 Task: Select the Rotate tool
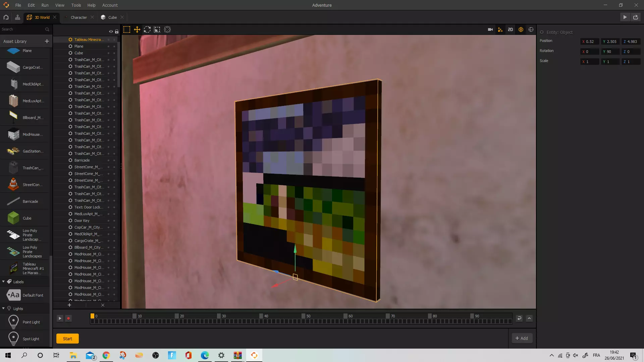tap(147, 30)
